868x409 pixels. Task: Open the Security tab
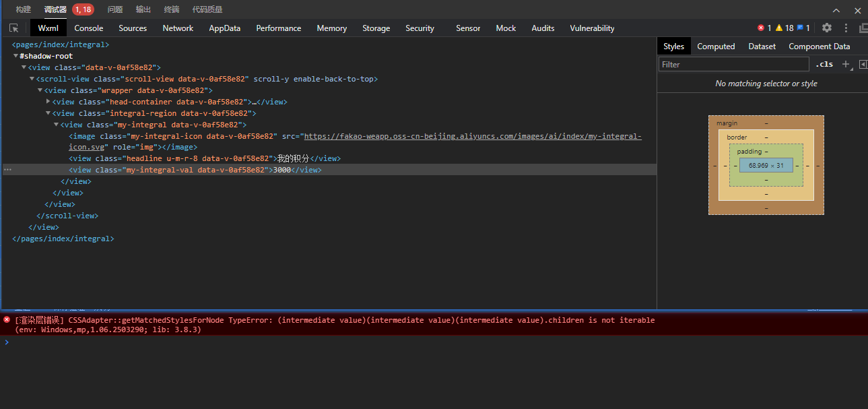pos(420,28)
